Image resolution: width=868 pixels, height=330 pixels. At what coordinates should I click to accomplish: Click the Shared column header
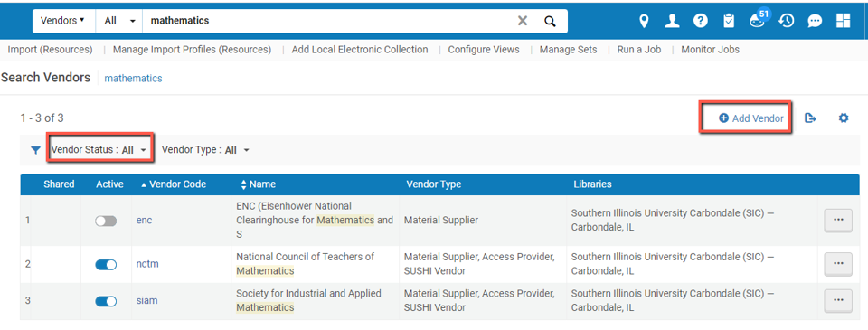[60, 184]
